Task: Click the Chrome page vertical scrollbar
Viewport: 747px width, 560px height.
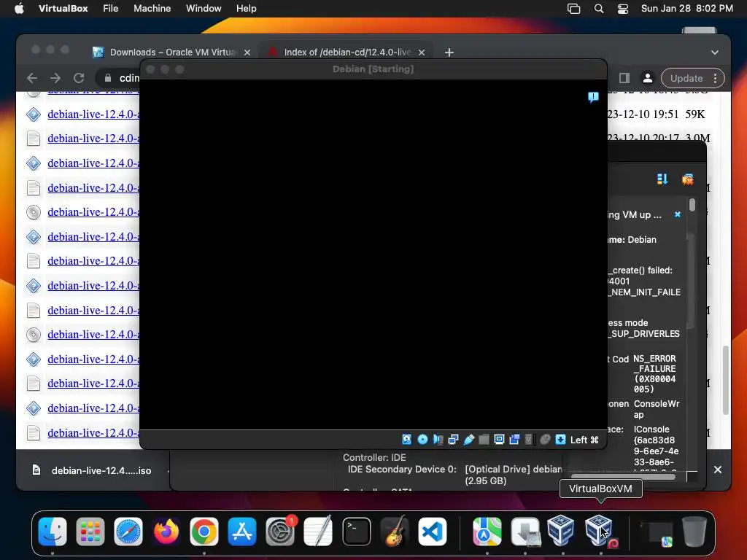Action: coord(726,380)
